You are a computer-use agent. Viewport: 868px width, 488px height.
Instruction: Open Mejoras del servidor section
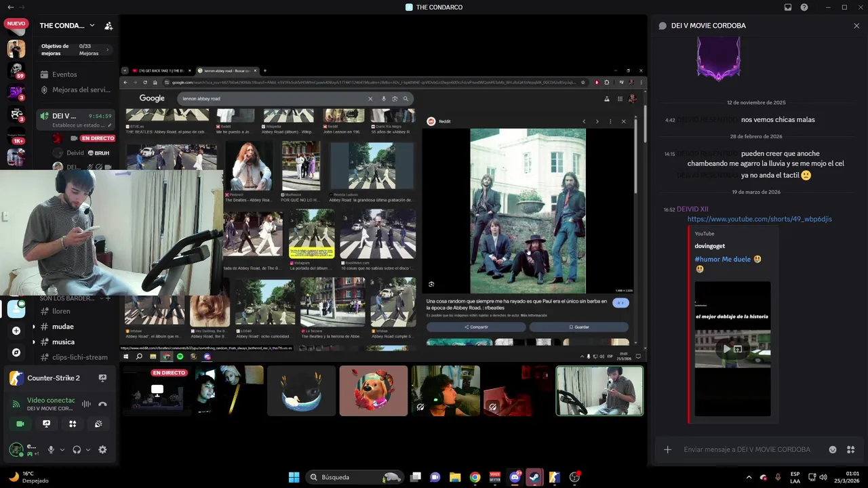pos(75,89)
